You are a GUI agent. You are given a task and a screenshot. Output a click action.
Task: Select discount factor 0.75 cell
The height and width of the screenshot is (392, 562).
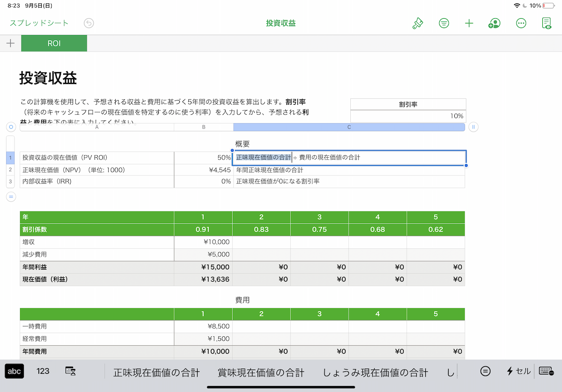coord(319,230)
